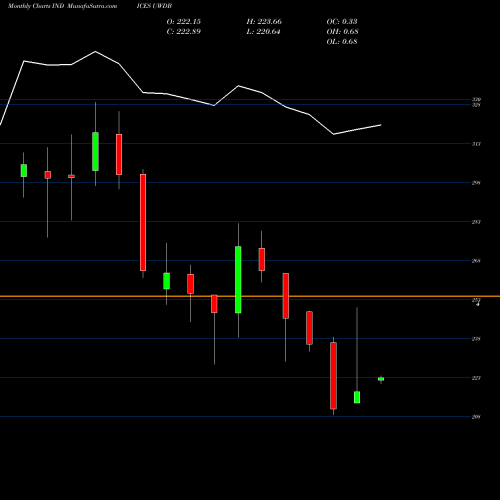Viewport: 500px width, 500px height.
Task: Click the first green candle at chart start
Action: (x=24, y=170)
